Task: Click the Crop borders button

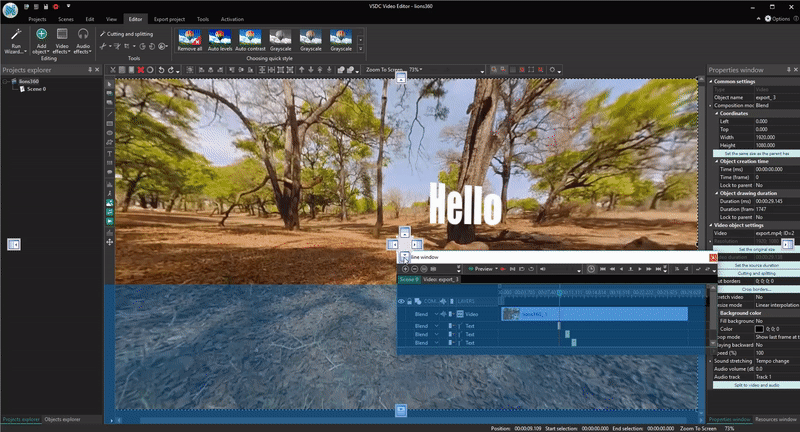Action: coord(757,289)
